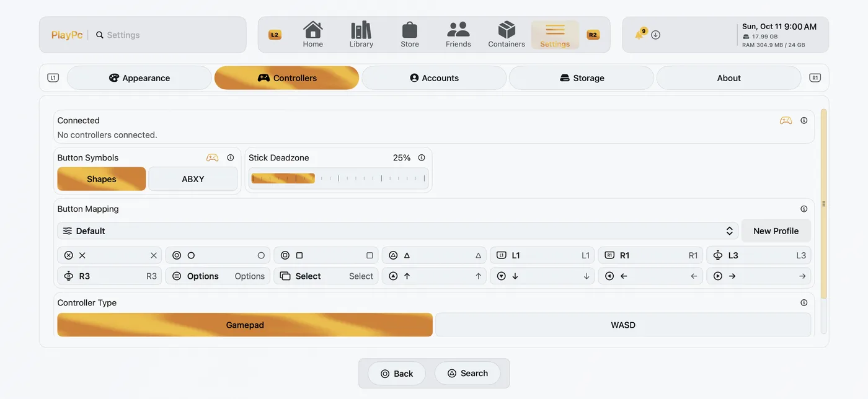Choose Gamepad controller type
Image resolution: width=868 pixels, height=399 pixels.
pos(245,325)
